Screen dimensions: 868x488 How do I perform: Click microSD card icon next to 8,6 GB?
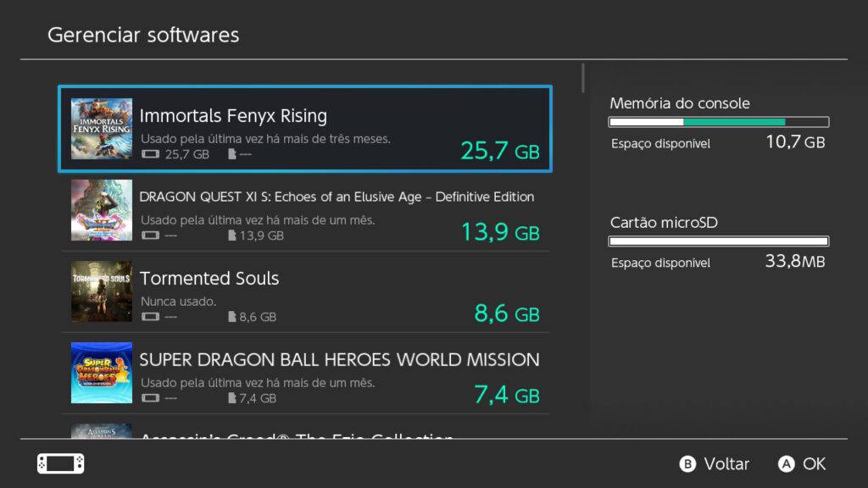click(x=232, y=317)
